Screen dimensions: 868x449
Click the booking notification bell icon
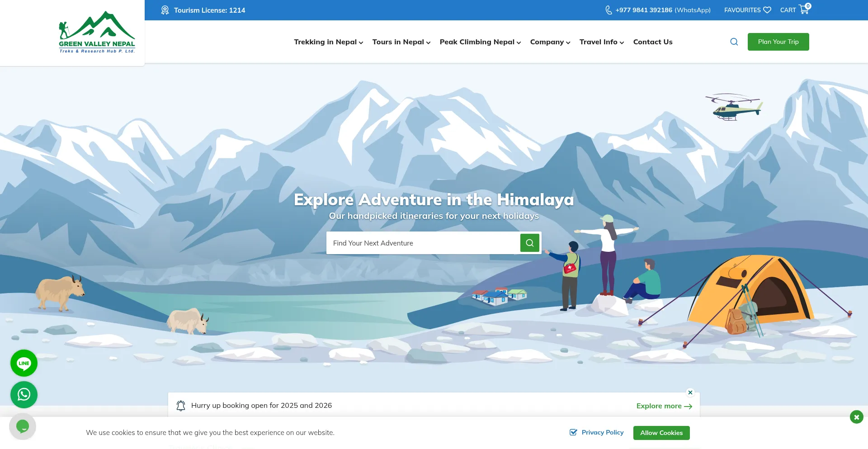(181, 406)
